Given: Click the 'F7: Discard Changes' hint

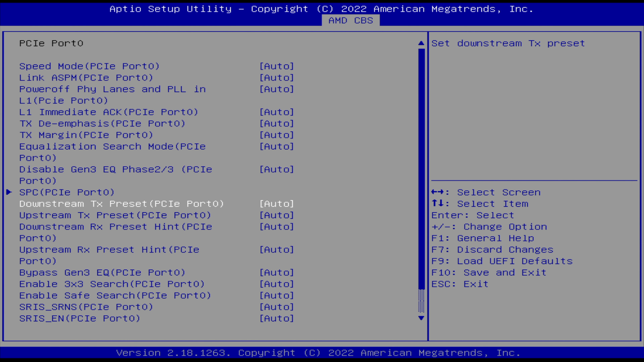Looking at the screenshot, I should pos(493,250).
